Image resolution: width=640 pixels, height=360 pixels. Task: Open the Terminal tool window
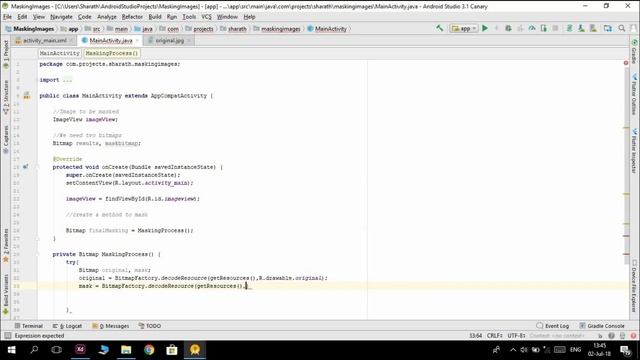(x=29, y=326)
